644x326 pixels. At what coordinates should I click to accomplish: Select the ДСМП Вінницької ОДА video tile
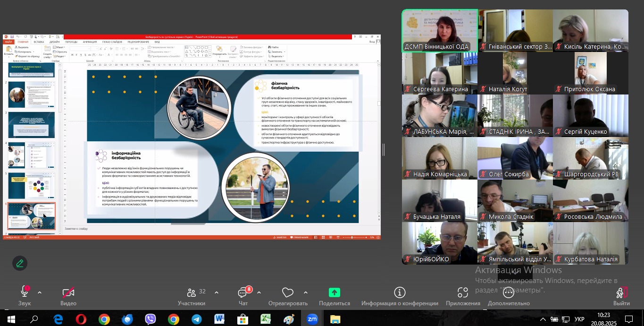point(440,31)
